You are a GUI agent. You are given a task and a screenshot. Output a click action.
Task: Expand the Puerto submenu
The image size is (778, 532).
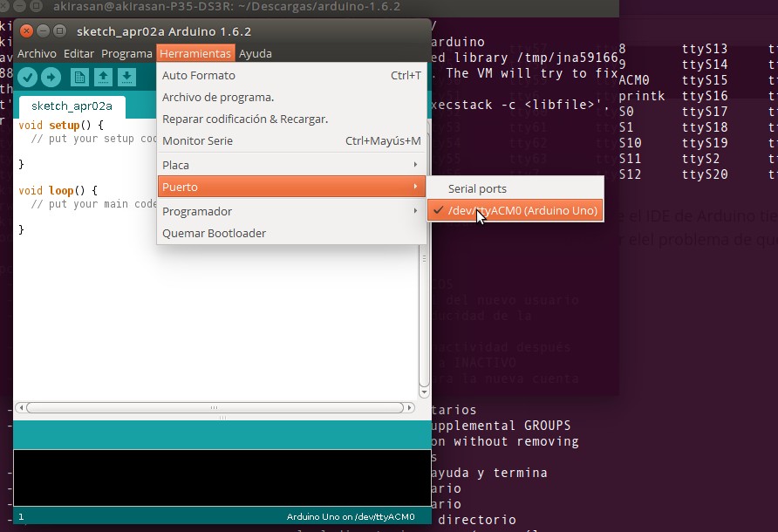pyautogui.click(x=291, y=188)
